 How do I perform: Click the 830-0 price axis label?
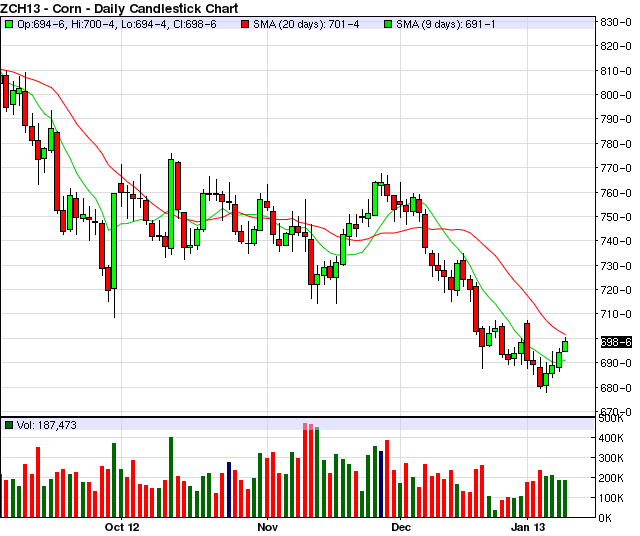click(616, 22)
